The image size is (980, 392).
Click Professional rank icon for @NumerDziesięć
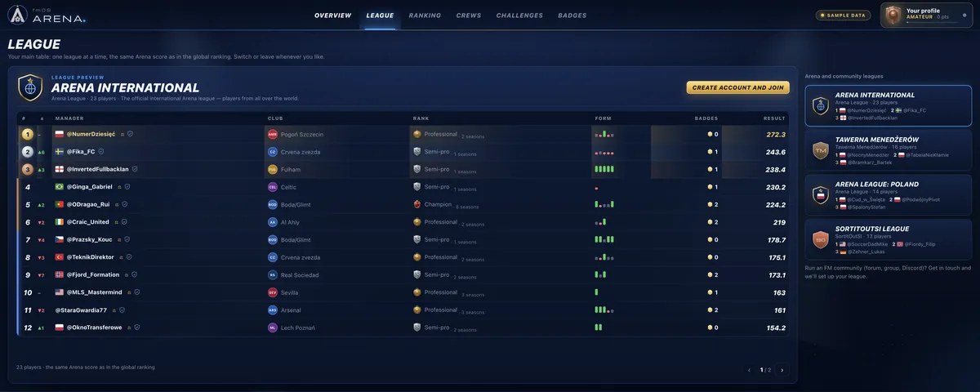[417, 134]
